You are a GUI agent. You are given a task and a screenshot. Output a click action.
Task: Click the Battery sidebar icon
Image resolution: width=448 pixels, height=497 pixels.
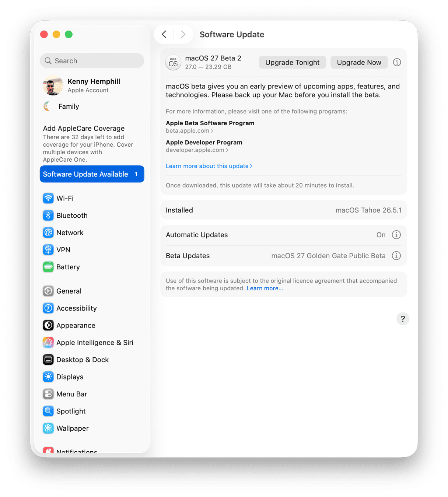pyautogui.click(x=48, y=267)
